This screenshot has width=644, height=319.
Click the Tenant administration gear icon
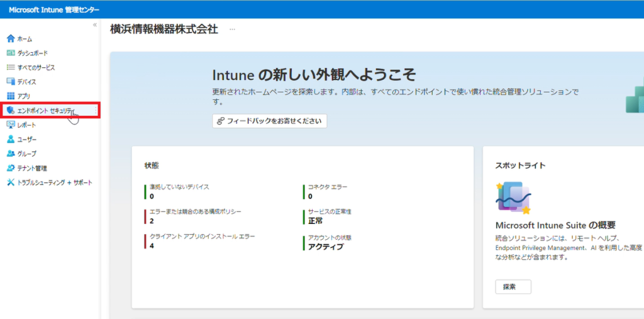click(11, 168)
